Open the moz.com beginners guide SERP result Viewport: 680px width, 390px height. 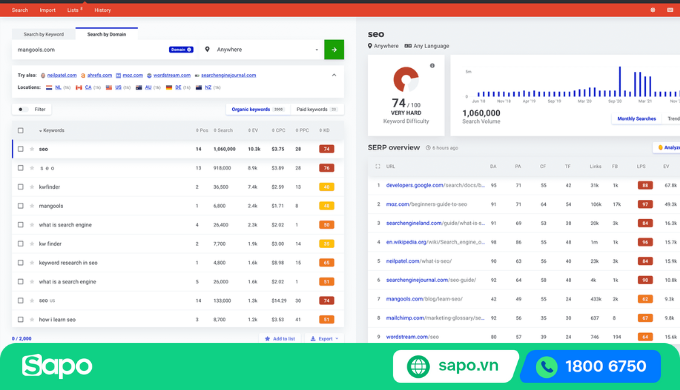pyautogui.click(x=426, y=204)
